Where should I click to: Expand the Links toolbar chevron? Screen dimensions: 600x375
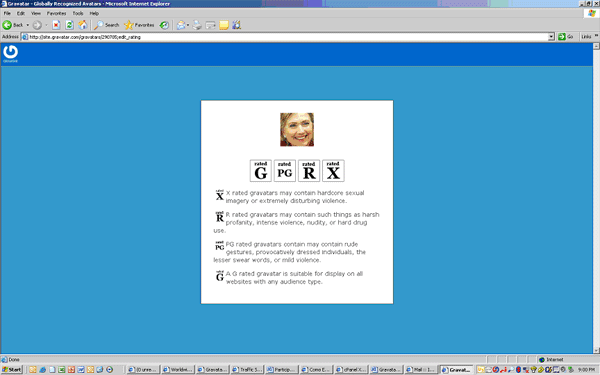coord(596,36)
